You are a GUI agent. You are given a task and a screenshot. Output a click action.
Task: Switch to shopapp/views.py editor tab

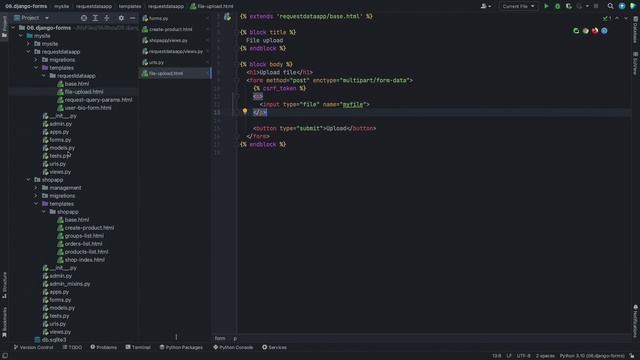pyautogui.click(x=175, y=40)
